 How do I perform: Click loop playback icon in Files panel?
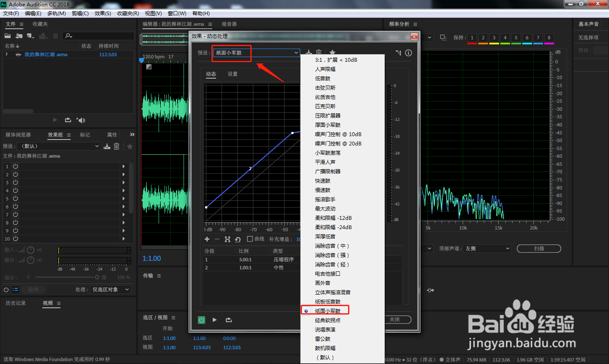pos(68,120)
